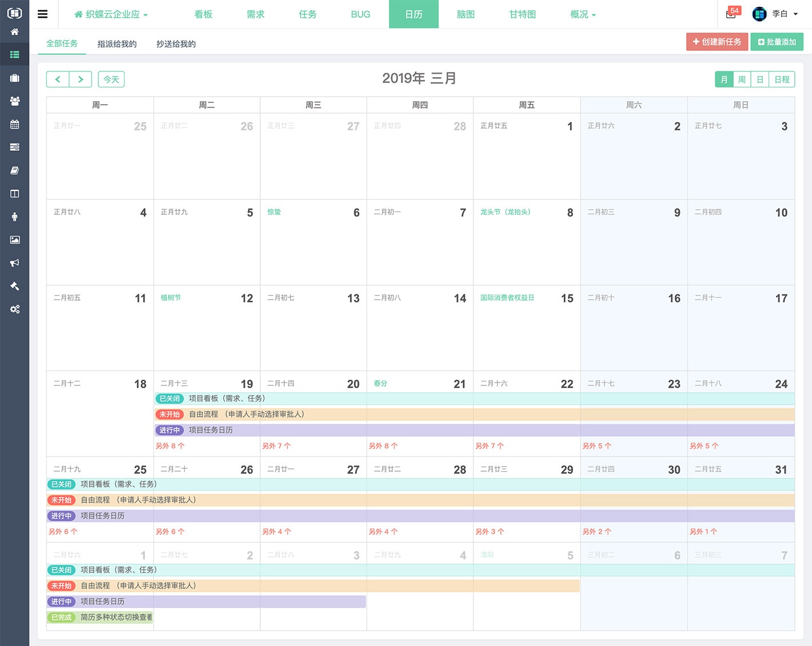
Task: Open 另外 8 个 link under March 19
Action: pos(170,446)
